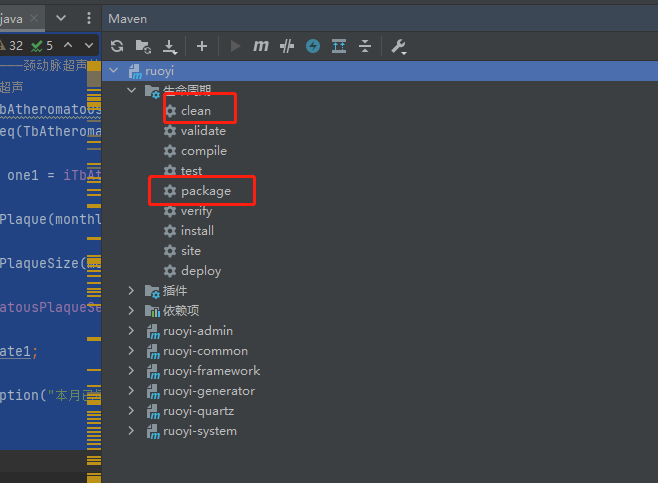The height and width of the screenshot is (483, 658).
Task: Click the install goal gear icon
Action: pyautogui.click(x=170, y=231)
